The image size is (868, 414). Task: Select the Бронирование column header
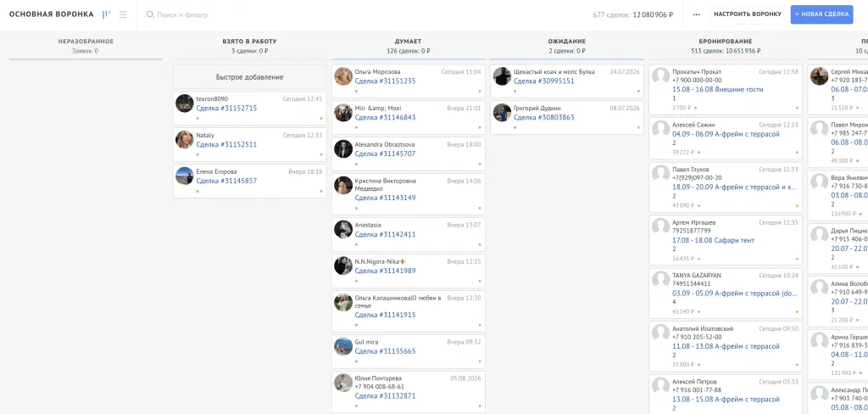(726, 42)
